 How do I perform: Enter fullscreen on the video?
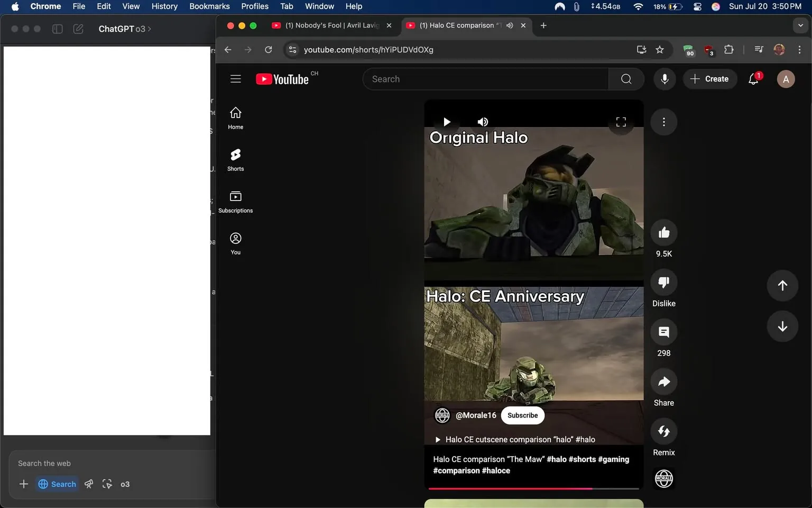[x=621, y=122]
